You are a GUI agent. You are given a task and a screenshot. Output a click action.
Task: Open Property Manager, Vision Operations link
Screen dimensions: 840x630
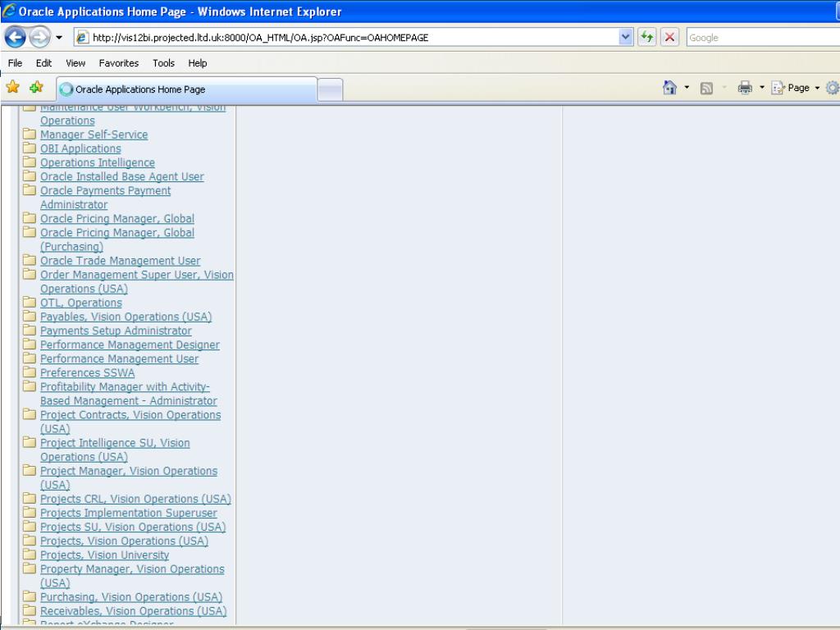132,576
